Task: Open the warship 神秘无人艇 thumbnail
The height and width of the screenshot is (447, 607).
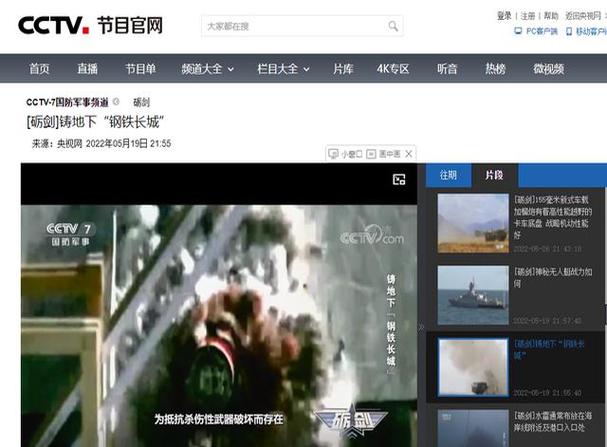Action: click(x=473, y=295)
